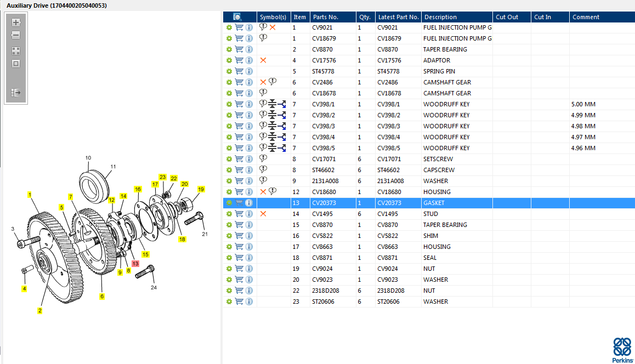The width and height of the screenshot is (635, 364).
Task: Click the single-square fit view icon
Action: tap(16, 64)
